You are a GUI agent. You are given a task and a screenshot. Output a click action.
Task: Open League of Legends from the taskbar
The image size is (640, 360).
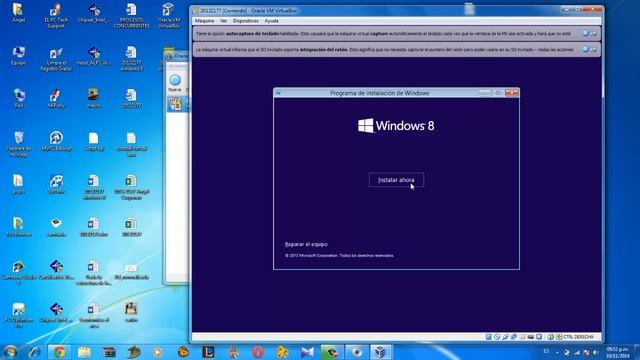click(x=208, y=352)
